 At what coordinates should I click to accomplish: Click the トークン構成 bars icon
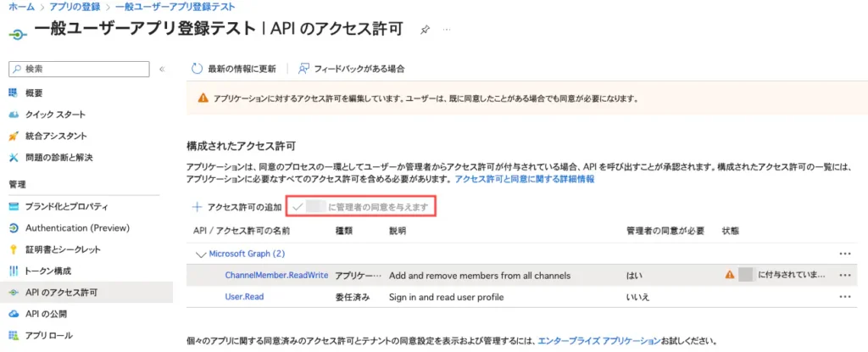[x=14, y=271]
